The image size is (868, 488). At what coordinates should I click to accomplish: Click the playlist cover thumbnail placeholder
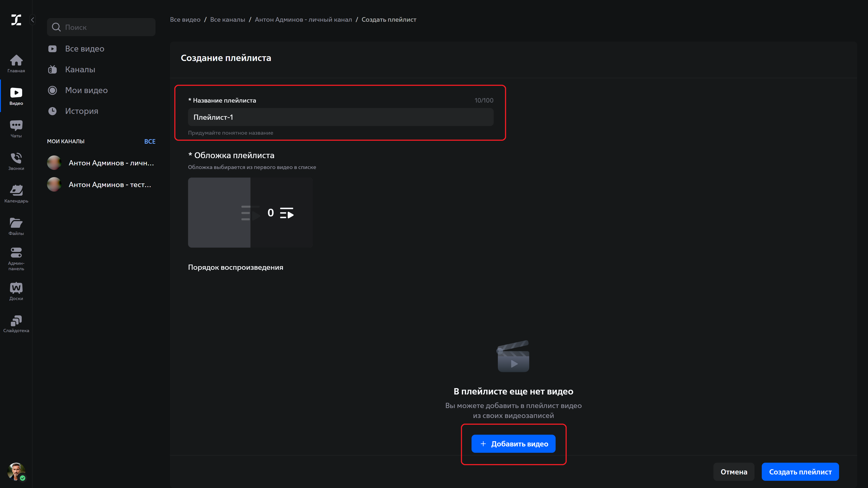(250, 213)
